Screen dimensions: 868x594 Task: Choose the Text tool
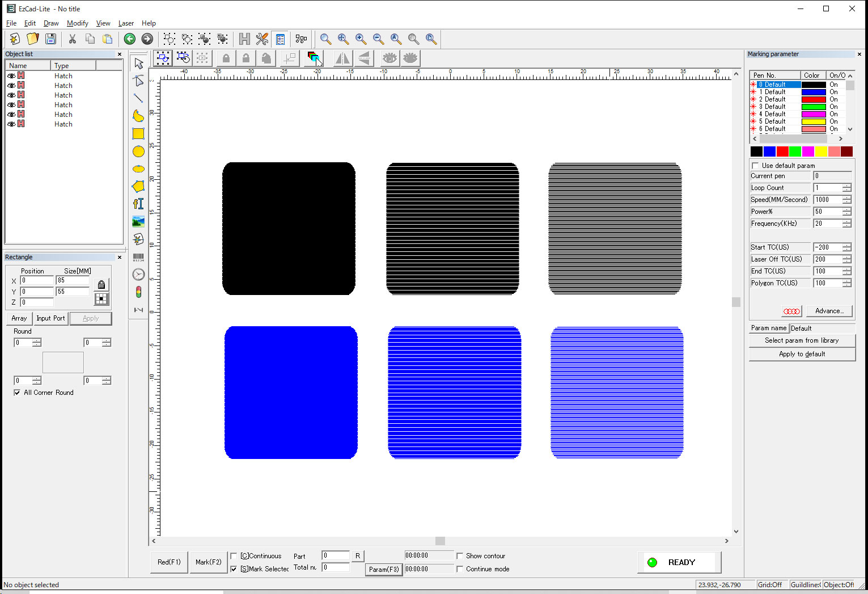click(138, 204)
